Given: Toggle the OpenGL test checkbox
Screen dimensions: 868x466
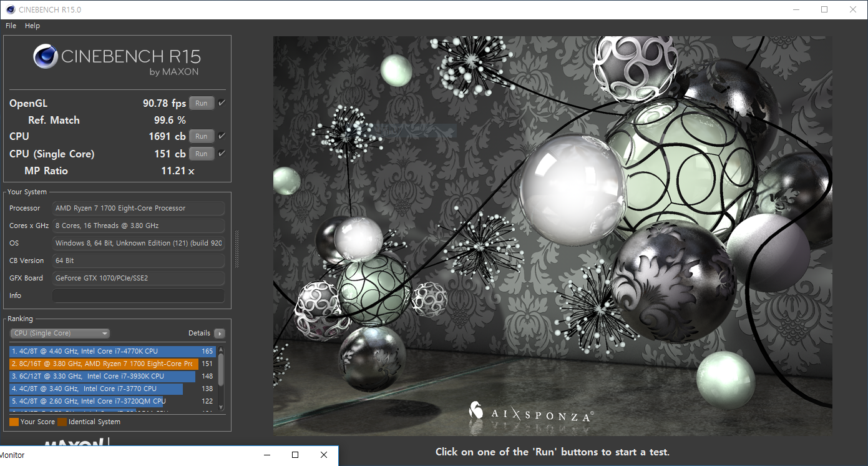Looking at the screenshot, I should (222, 103).
